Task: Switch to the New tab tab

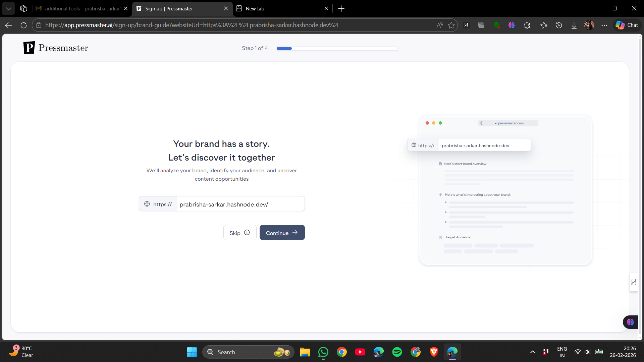Action: (278, 9)
